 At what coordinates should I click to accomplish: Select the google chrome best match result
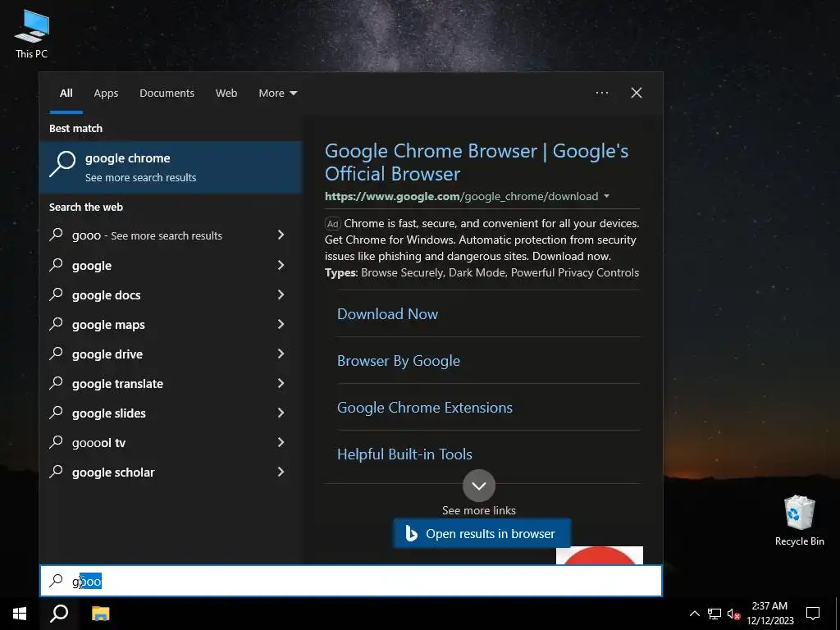point(171,167)
